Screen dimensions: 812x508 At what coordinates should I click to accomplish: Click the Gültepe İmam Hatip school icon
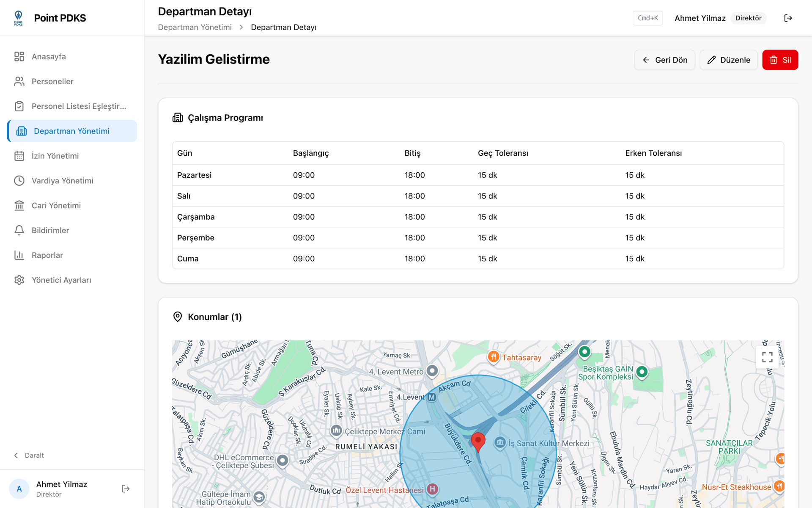tap(259, 497)
